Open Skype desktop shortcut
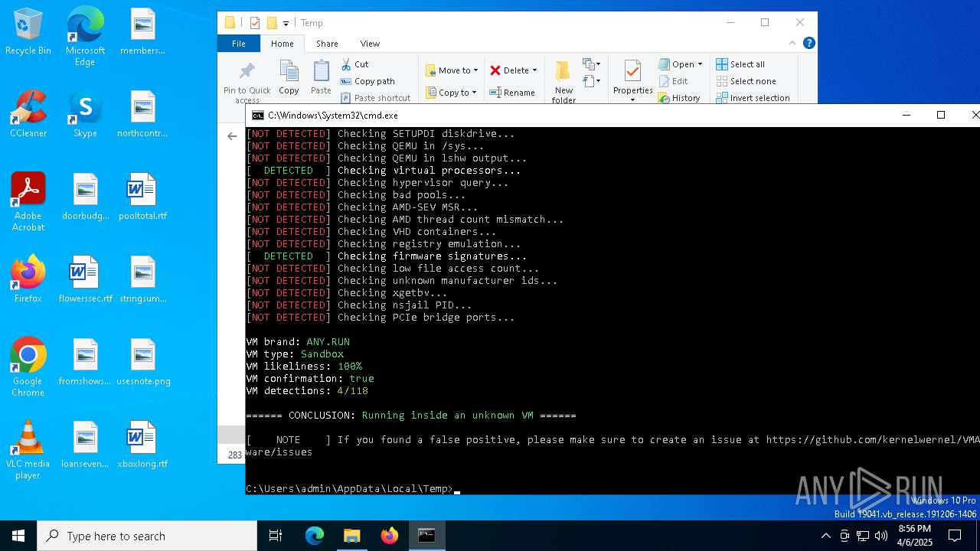The image size is (980, 551). [85, 114]
